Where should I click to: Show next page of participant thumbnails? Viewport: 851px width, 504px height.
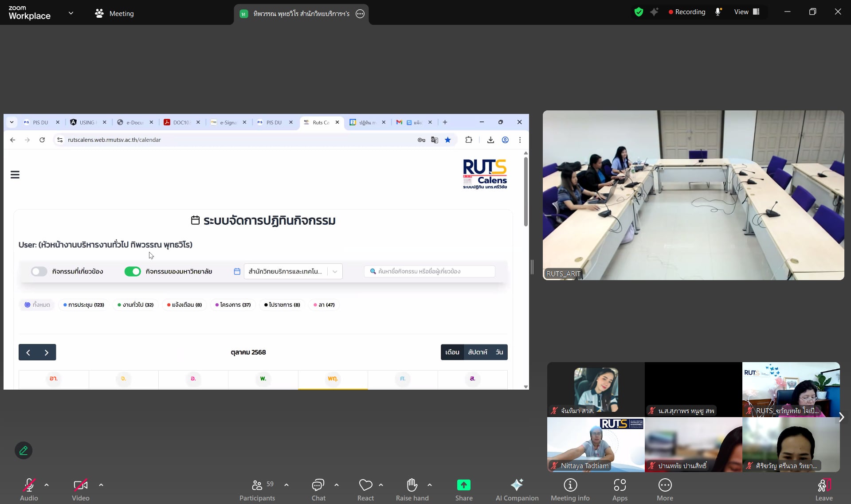coord(841,417)
